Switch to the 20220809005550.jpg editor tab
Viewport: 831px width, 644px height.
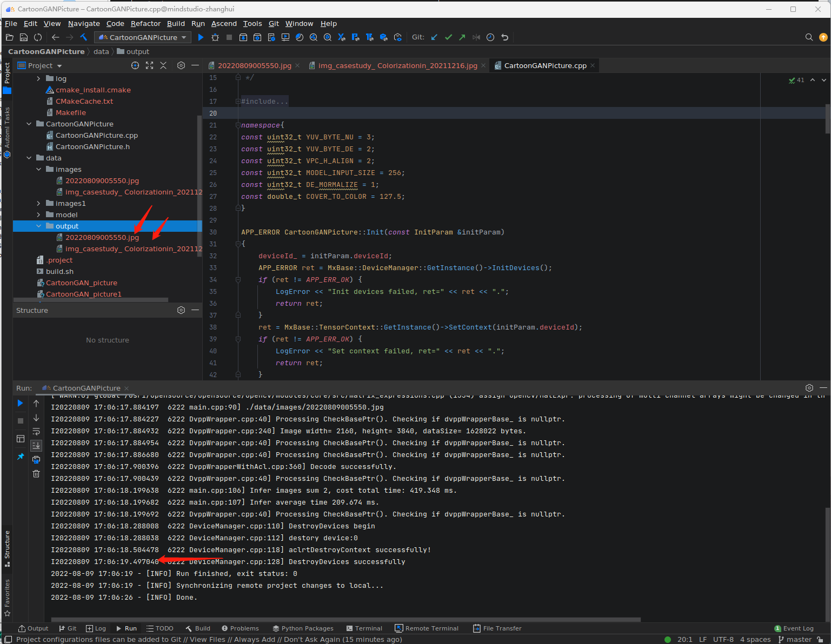click(x=254, y=65)
